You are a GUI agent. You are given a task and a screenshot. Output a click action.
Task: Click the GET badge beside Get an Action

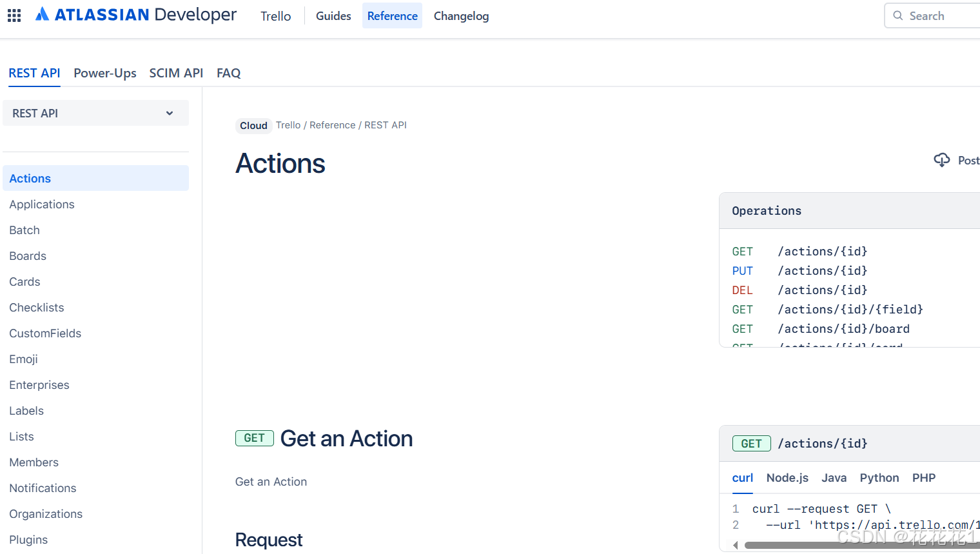click(x=255, y=439)
